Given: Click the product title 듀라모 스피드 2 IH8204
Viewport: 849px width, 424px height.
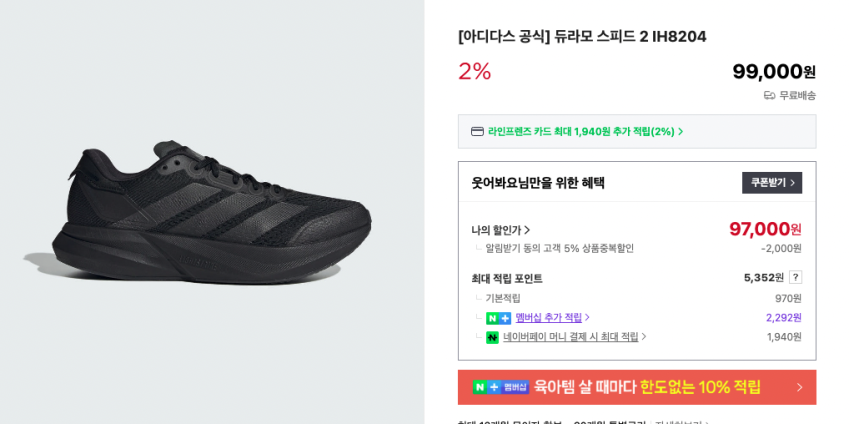Looking at the screenshot, I should [x=582, y=36].
